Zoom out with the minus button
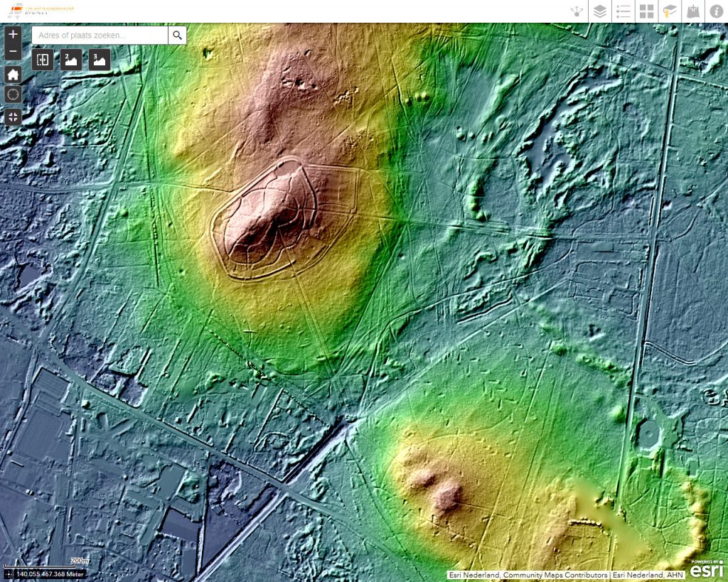The height and width of the screenshot is (582, 728). click(x=13, y=51)
